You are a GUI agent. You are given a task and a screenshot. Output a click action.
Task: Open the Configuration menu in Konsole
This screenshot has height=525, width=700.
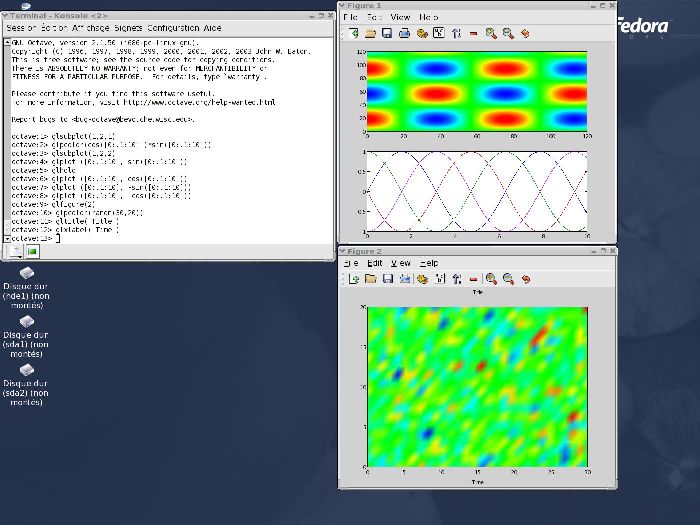tap(174, 28)
